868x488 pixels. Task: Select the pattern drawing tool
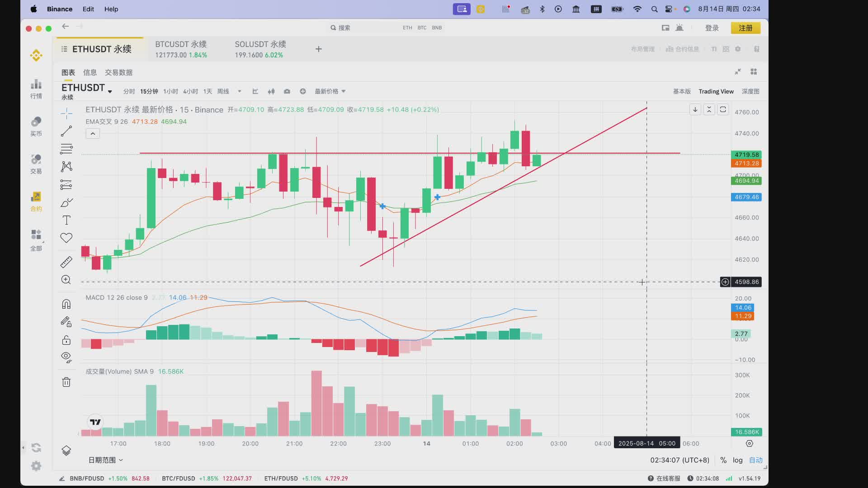[66, 167]
